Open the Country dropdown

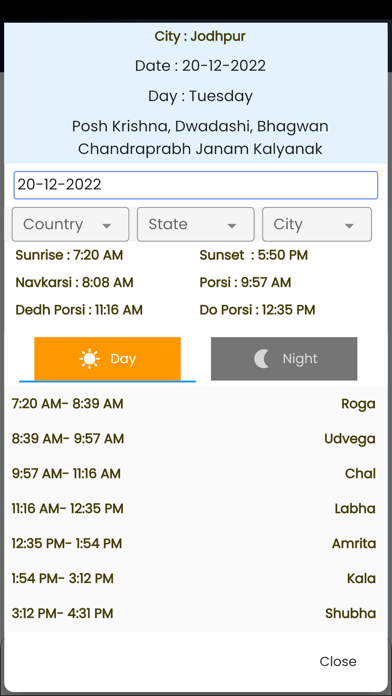coord(71,225)
